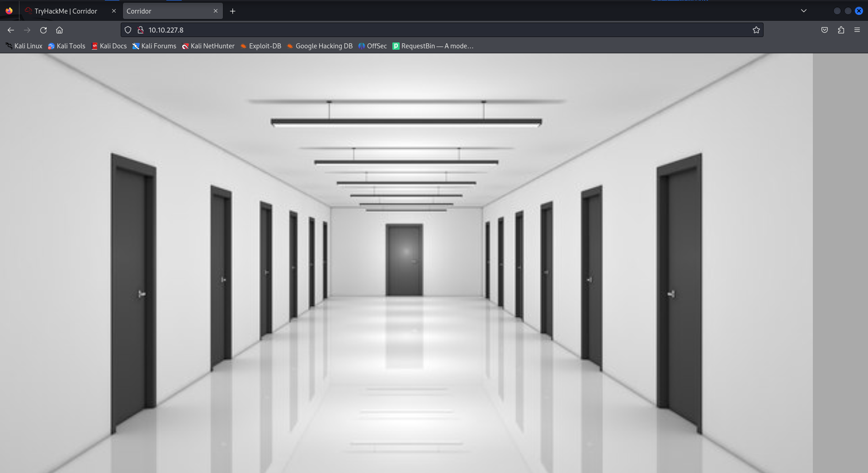This screenshot has width=868, height=473.
Task: Expand the list all tabs chevron
Action: 803,11
